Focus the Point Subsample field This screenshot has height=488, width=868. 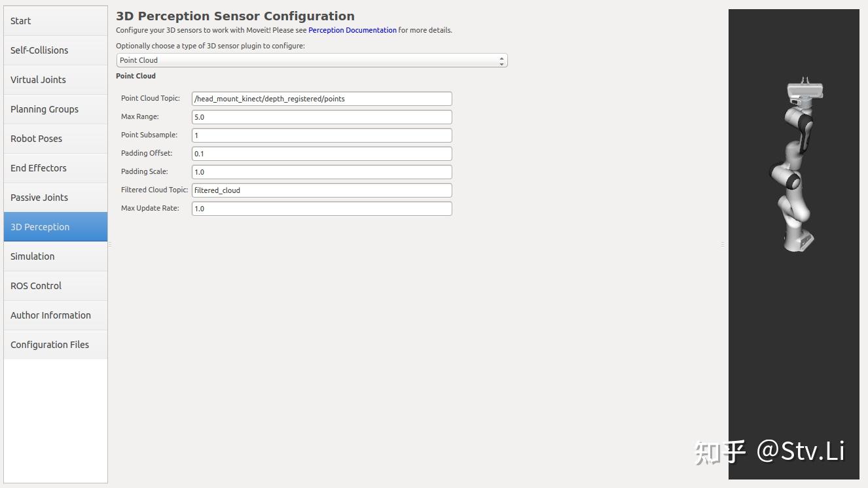click(321, 135)
